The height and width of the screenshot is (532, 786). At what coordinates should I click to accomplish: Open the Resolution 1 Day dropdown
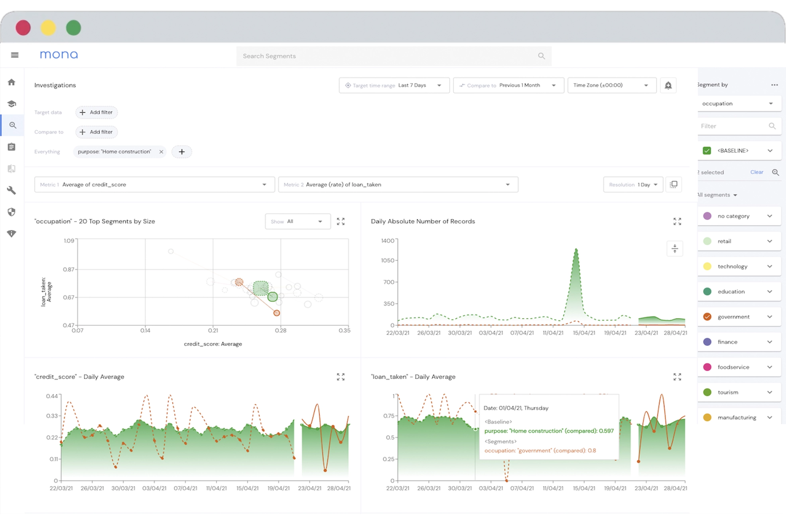coord(633,185)
